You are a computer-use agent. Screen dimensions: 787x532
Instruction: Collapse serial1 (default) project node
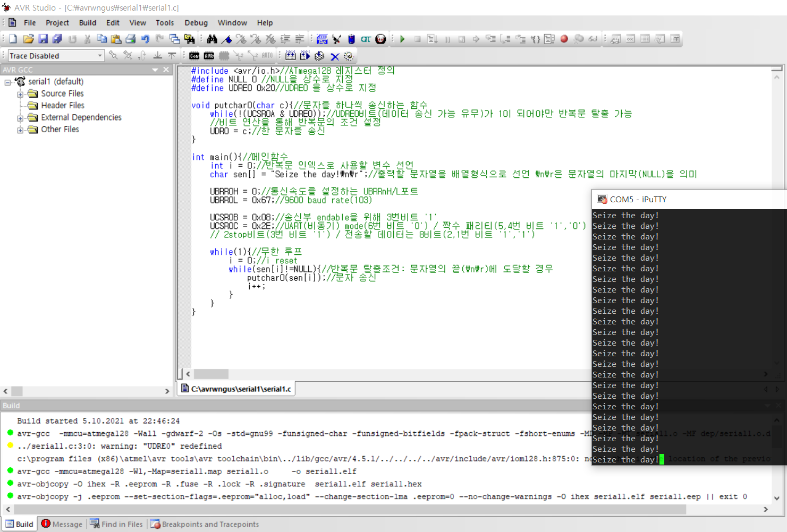[7, 82]
